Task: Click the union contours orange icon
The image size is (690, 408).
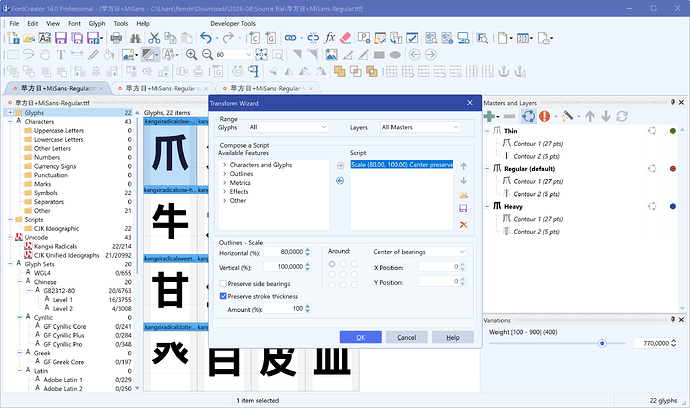Action: click(x=339, y=71)
